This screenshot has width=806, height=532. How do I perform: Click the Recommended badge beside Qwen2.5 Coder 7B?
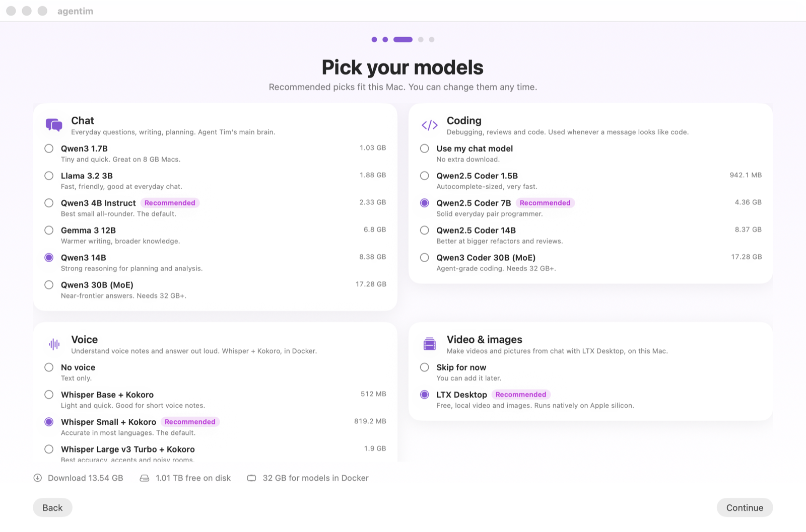545,203
